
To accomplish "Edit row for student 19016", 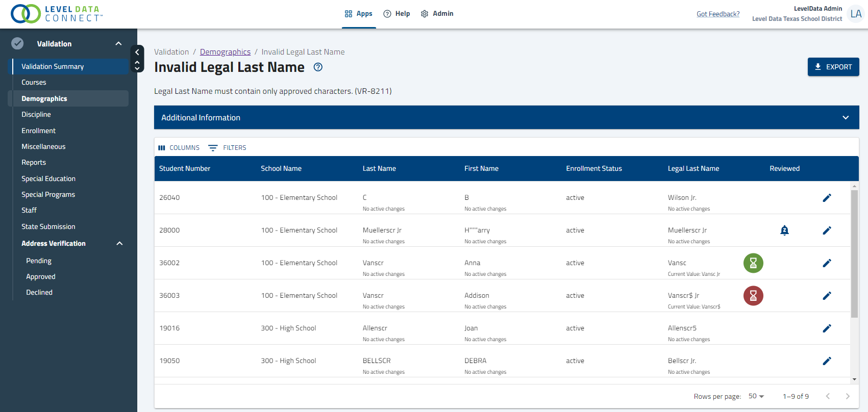I will pos(827,328).
